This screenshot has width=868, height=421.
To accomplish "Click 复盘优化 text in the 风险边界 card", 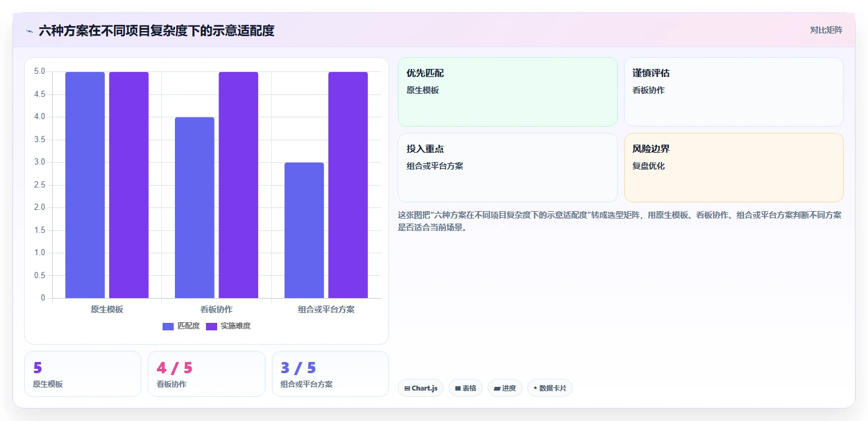I will 648,166.
